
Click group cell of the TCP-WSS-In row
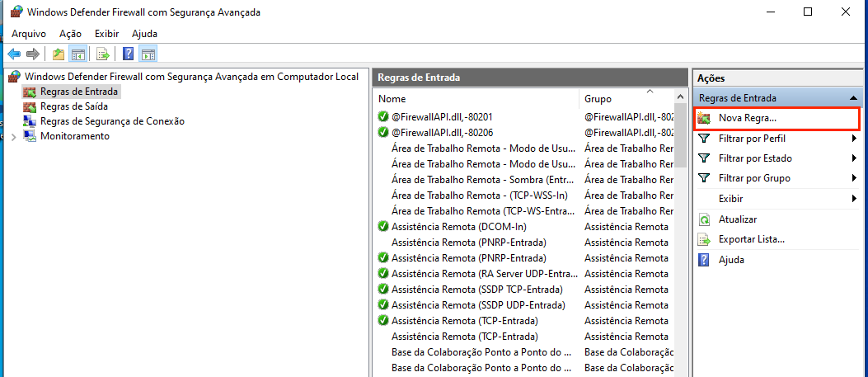click(x=629, y=195)
